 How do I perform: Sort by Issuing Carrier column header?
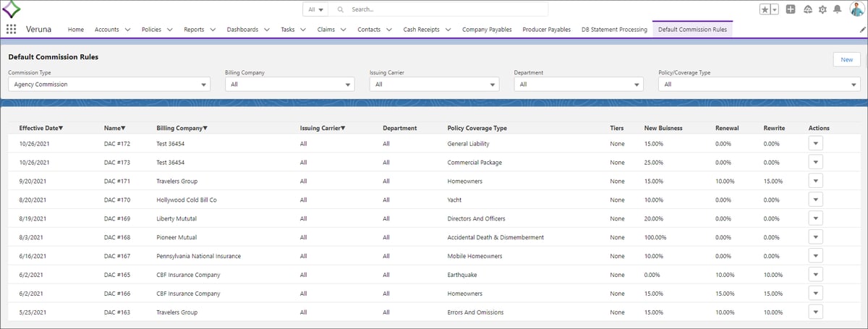tap(323, 128)
